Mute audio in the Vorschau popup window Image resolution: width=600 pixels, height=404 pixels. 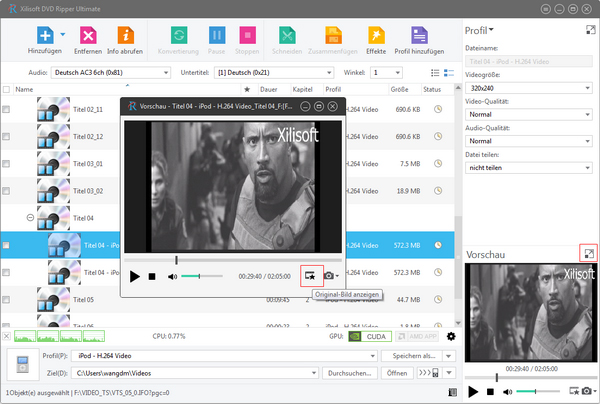click(x=172, y=276)
